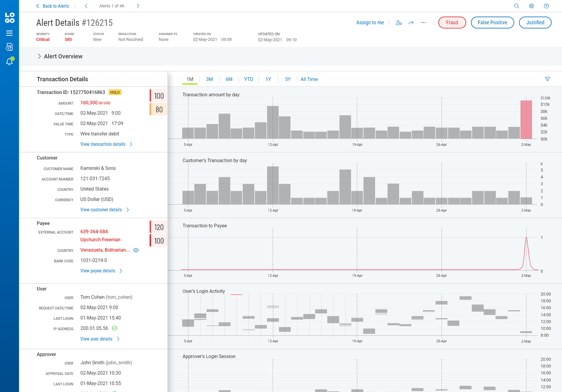Expand the Alert Overview section
The image size is (562, 392).
click(39, 56)
